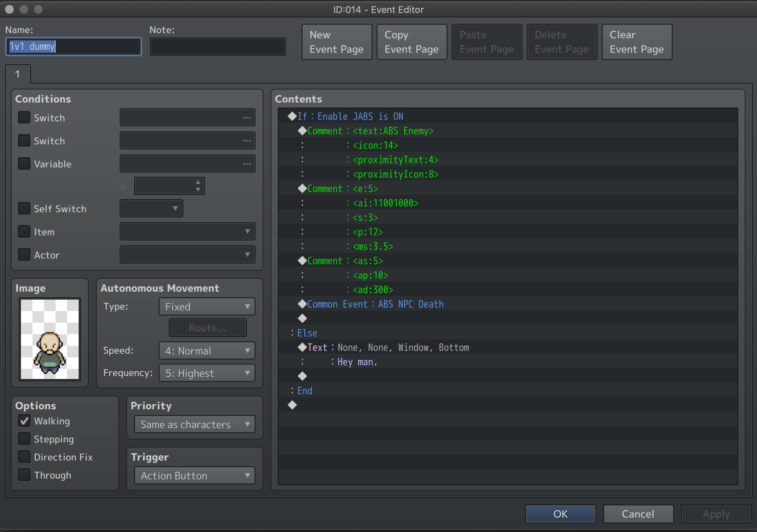This screenshot has height=532, width=757.
Task: Click the Cancel button
Action: [x=638, y=514]
